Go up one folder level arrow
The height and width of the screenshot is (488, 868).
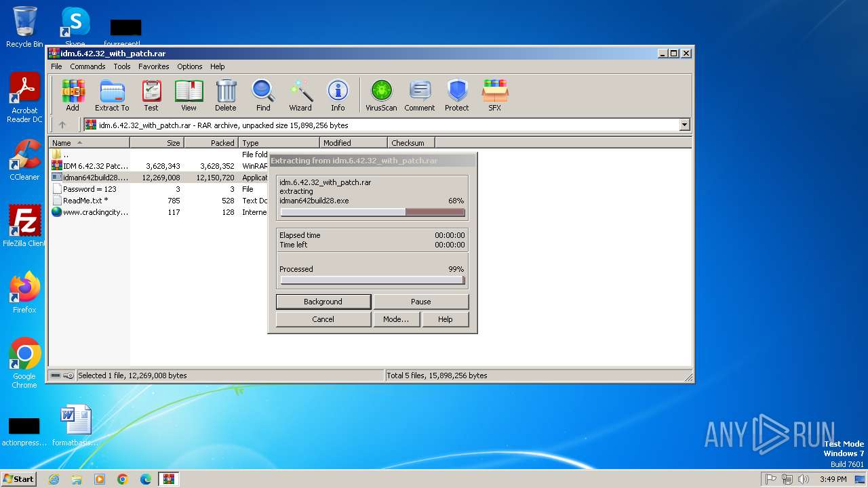click(62, 125)
